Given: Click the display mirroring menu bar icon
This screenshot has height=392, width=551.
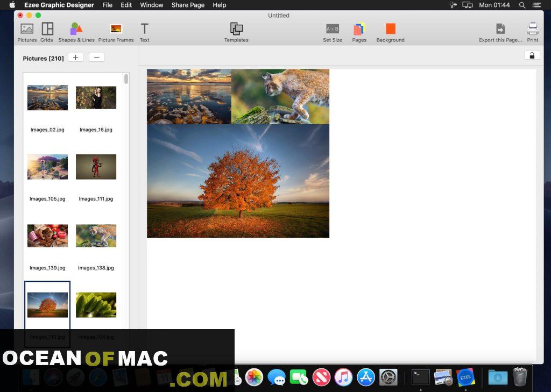Looking at the screenshot, I should pyautogui.click(x=468, y=5).
